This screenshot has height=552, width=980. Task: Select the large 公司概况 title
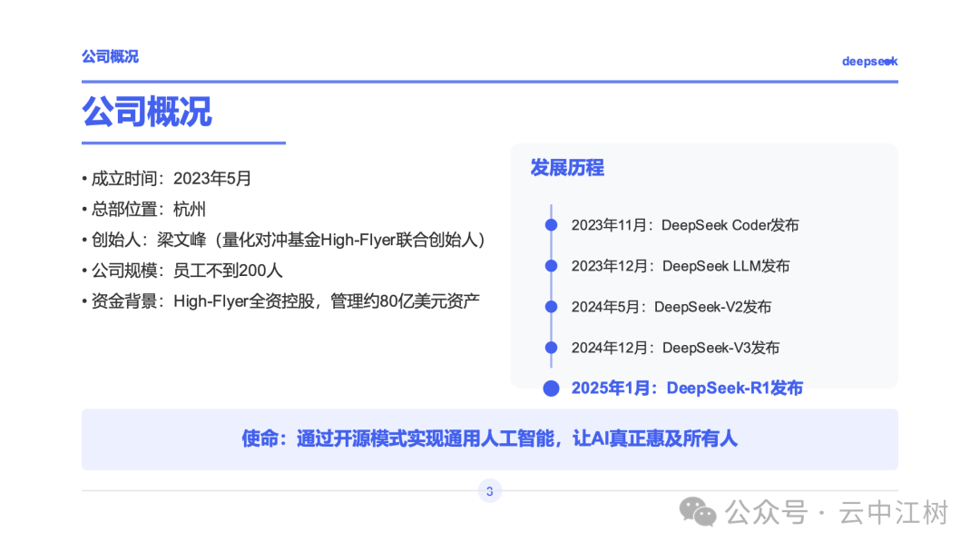tap(147, 112)
